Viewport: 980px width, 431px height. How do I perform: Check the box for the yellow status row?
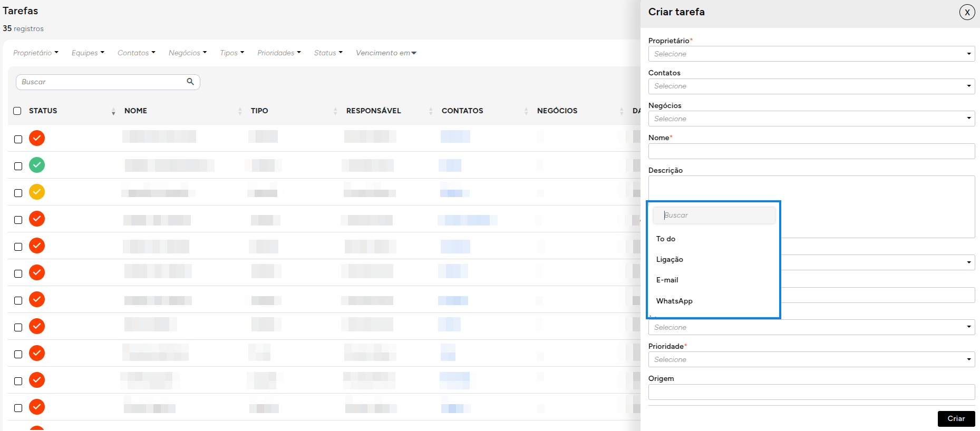[x=18, y=193]
